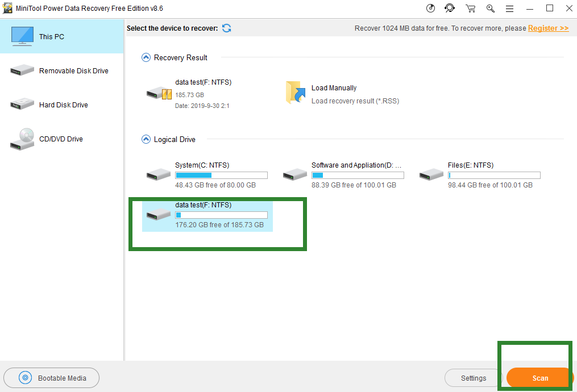Open the support headset icon
Image resolution: width=577 pixels, height=392 pixels.
point(450,8)
